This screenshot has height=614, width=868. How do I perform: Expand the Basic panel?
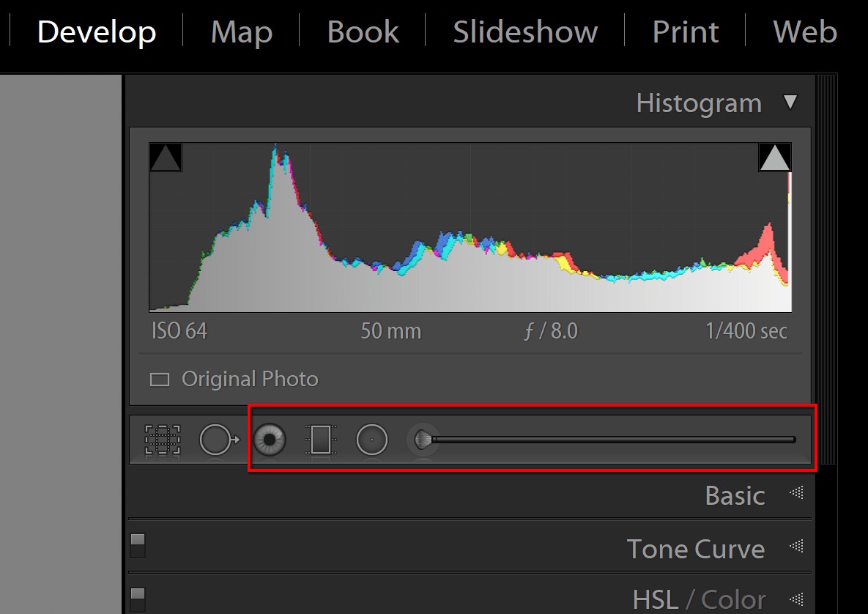click(x=735, y=495)
